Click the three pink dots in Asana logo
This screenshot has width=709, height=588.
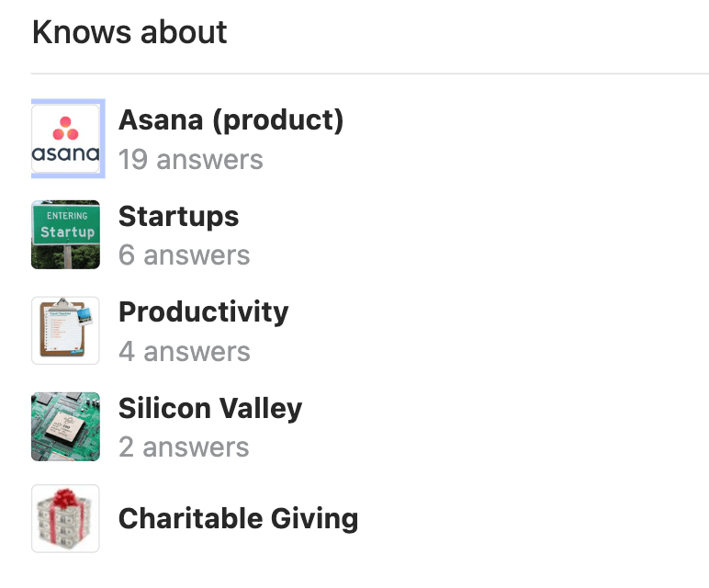[65, 128]
